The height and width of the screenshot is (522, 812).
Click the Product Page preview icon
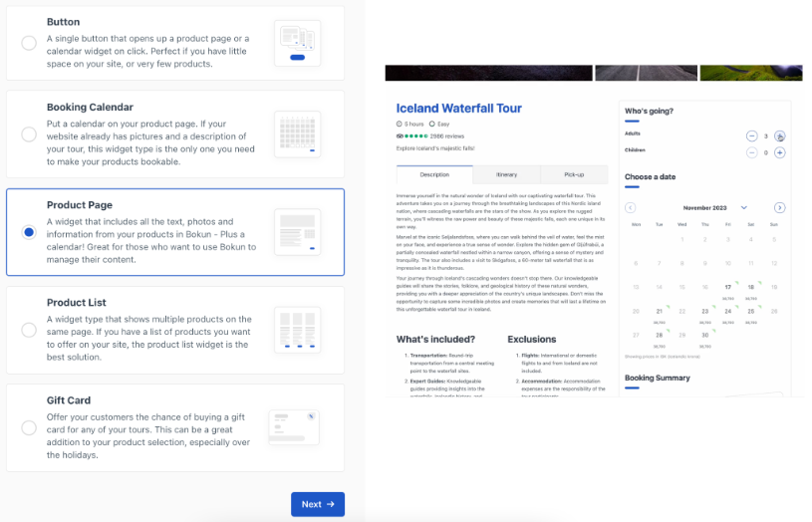click(297, 232)
